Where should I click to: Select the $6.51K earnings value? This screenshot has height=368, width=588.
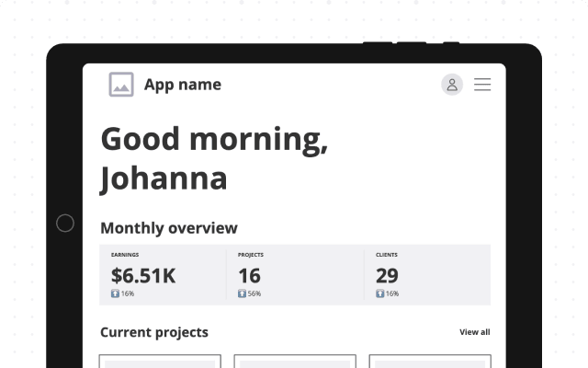click(x=143, y=275)
